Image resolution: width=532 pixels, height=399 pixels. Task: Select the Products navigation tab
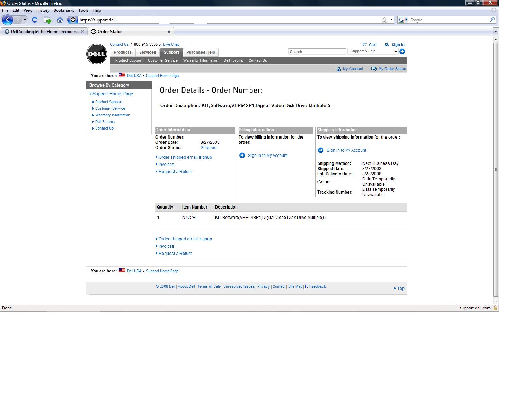click(123, 52)
